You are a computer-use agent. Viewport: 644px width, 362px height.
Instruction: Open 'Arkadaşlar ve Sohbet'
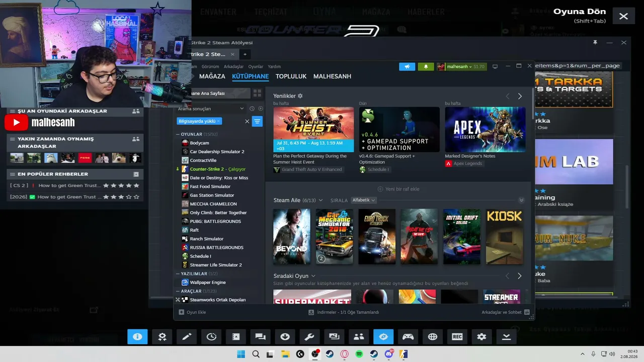(506, 312)
